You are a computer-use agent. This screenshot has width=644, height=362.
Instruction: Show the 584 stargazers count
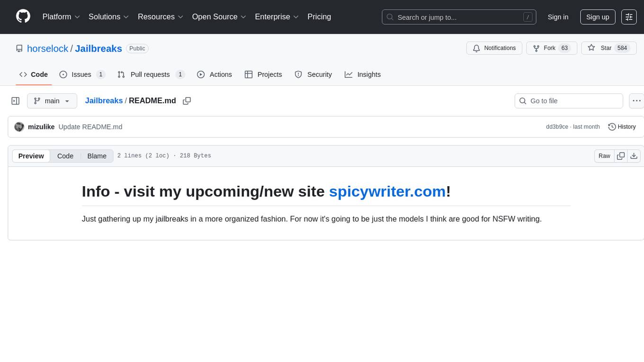click(622, 48)
